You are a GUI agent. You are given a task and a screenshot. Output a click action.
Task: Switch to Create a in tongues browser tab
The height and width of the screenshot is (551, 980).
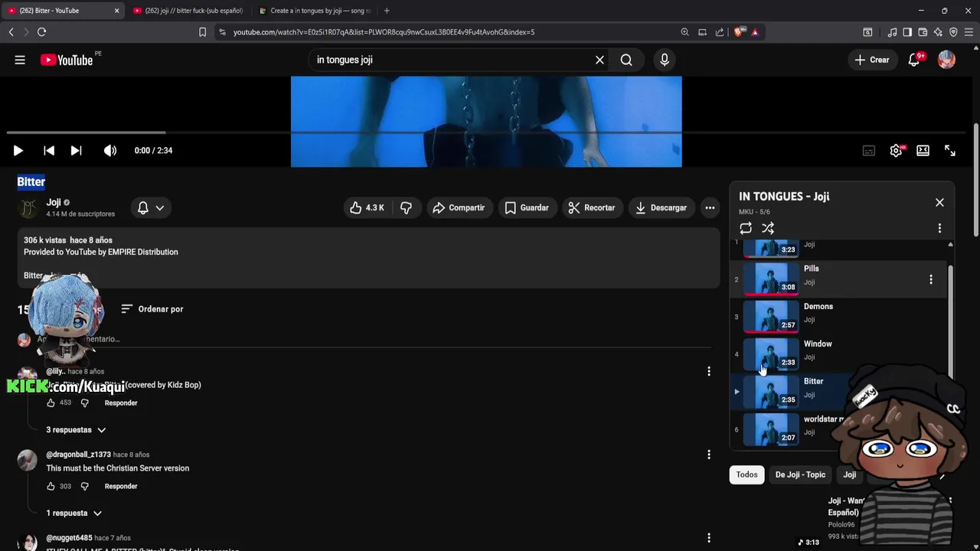[315, 11]
